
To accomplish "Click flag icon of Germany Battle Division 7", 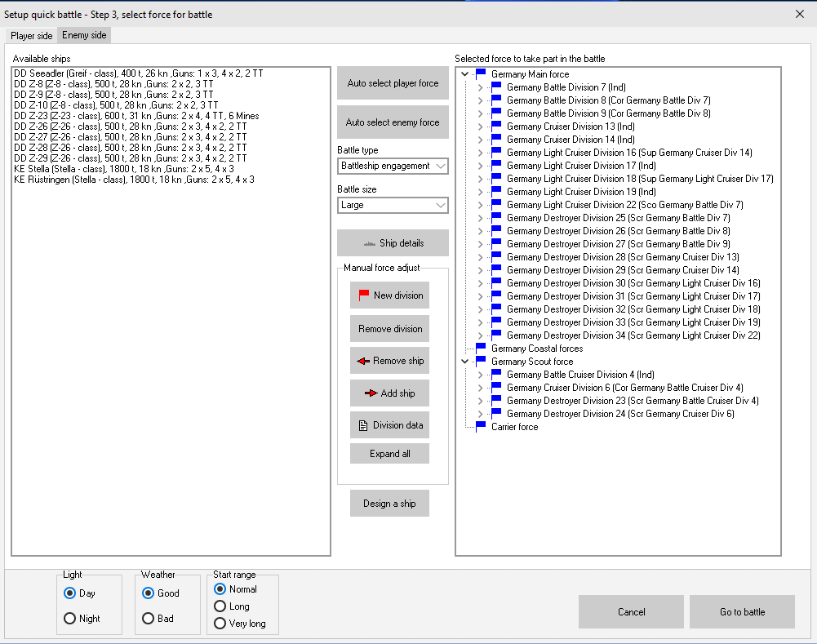I will 496,87.
